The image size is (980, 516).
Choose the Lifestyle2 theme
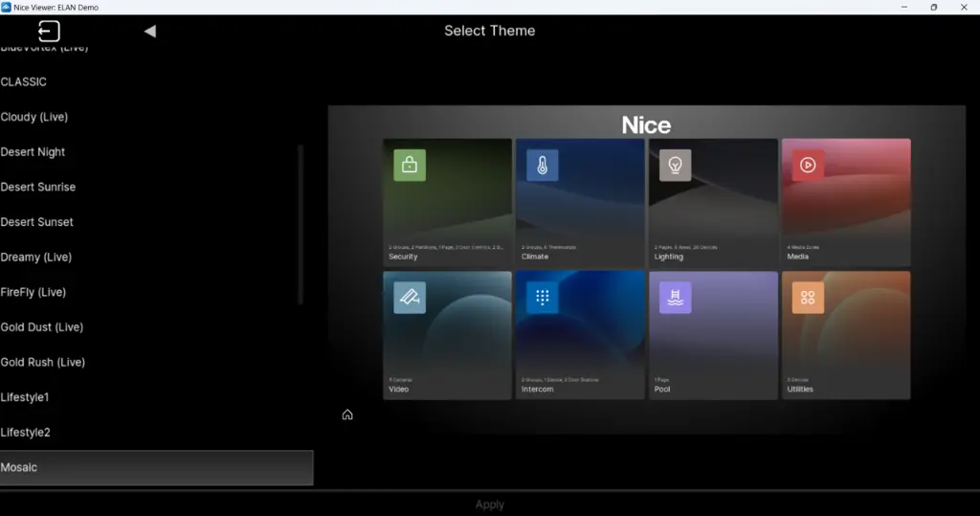click(26, 433)
